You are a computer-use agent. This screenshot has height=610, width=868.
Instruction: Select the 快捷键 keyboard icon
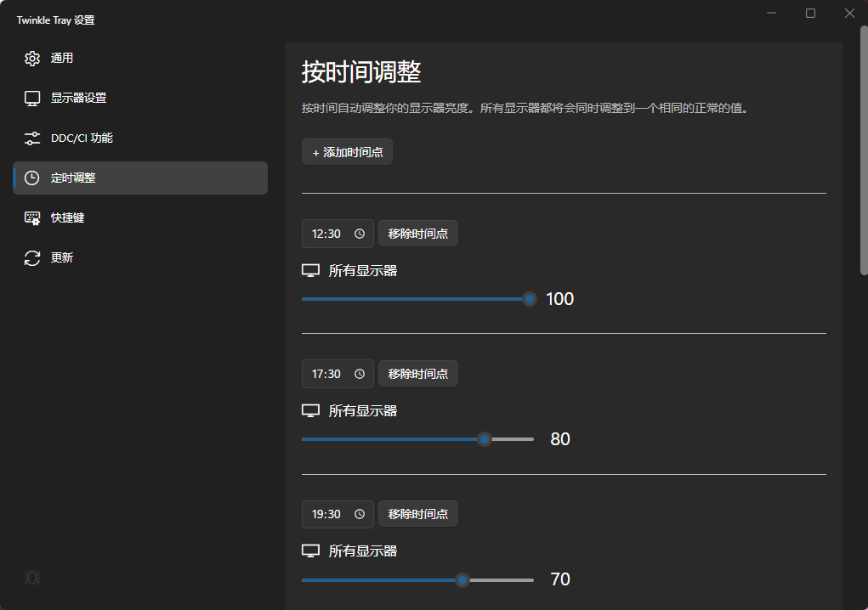click(x=32, y=217)
